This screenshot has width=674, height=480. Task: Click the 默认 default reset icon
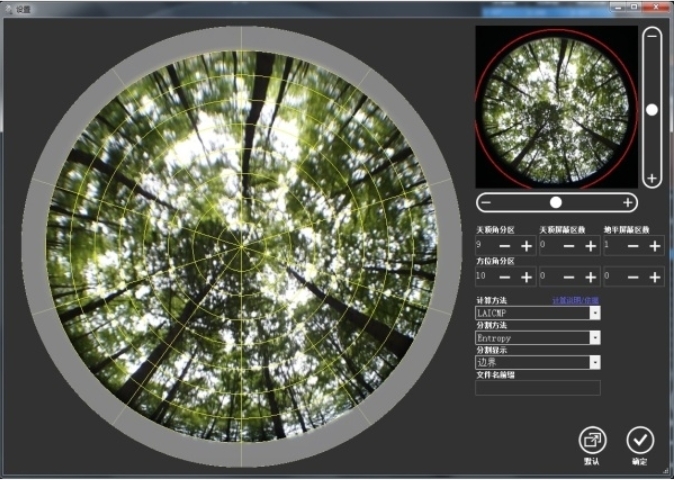pyautogui.click(x=592, y=439)
